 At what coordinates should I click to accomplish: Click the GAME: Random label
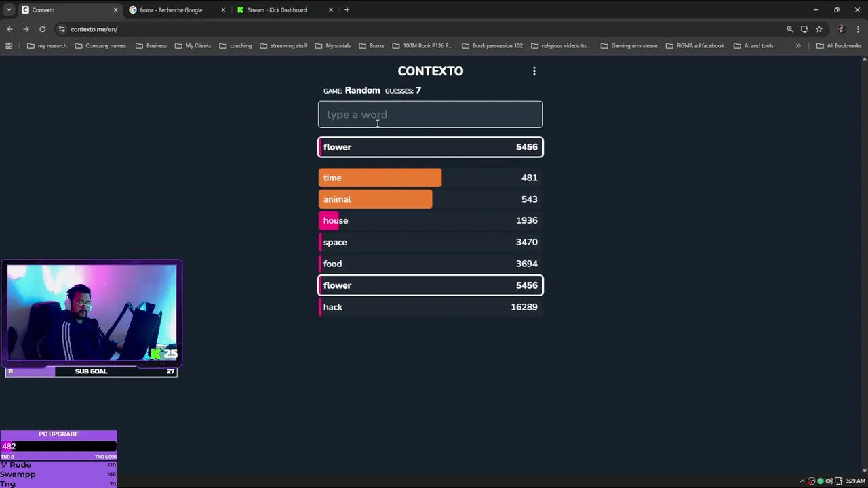(351, 90)
